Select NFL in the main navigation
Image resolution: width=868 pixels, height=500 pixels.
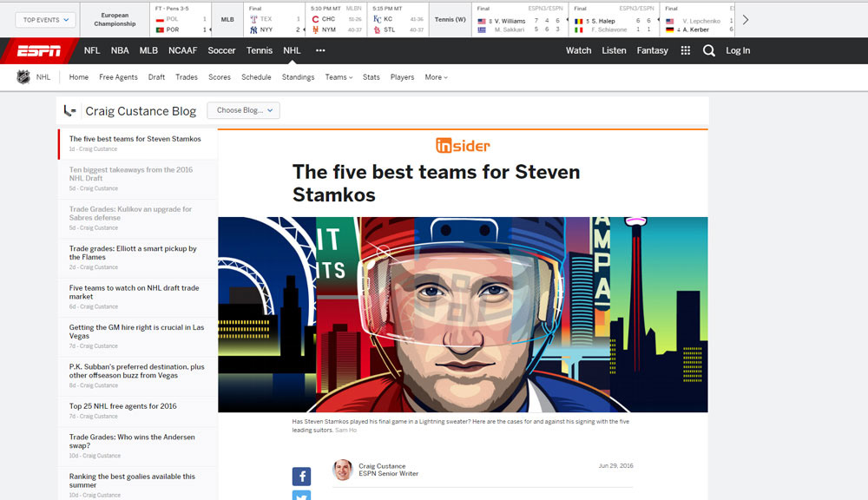[x=92, y=50]
